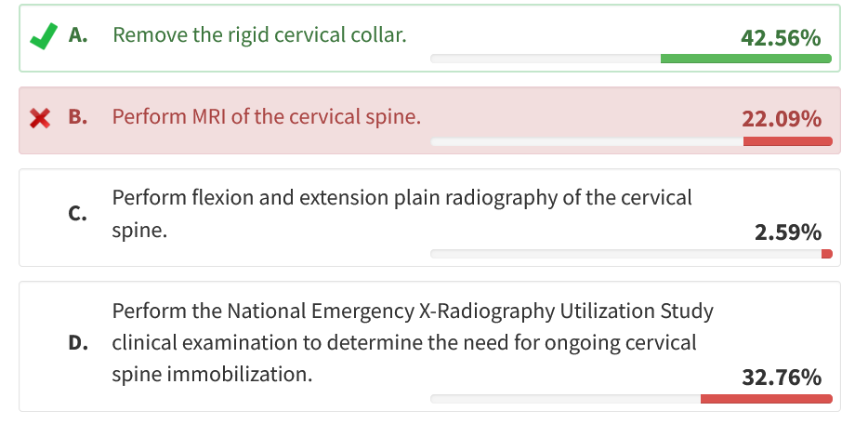Select the letter A option label

(78, 36)
